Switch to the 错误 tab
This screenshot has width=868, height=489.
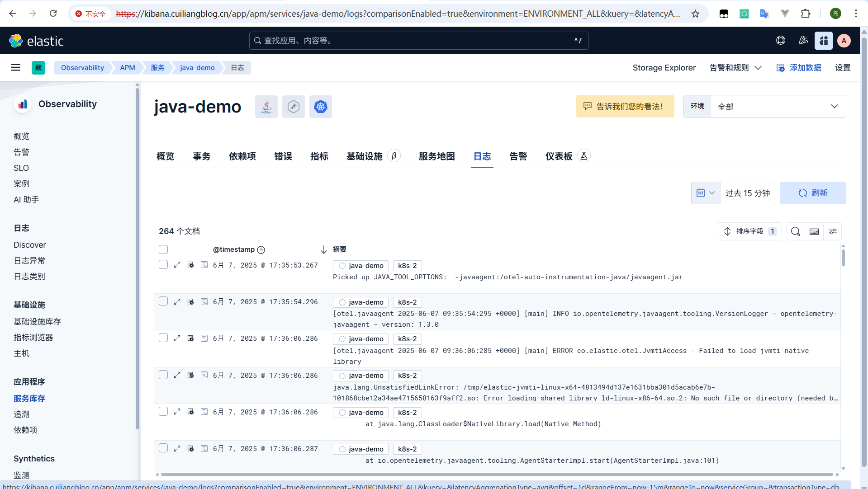283,156
